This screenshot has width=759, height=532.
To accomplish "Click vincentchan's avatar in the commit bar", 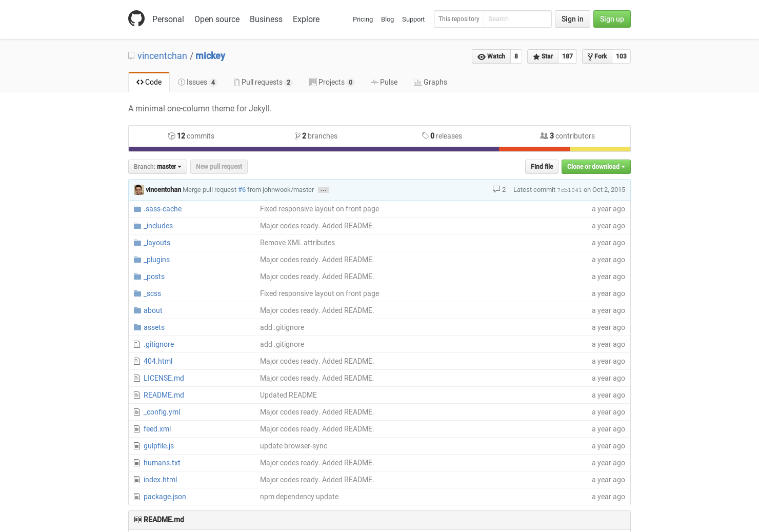I will [x=139, y=190].
